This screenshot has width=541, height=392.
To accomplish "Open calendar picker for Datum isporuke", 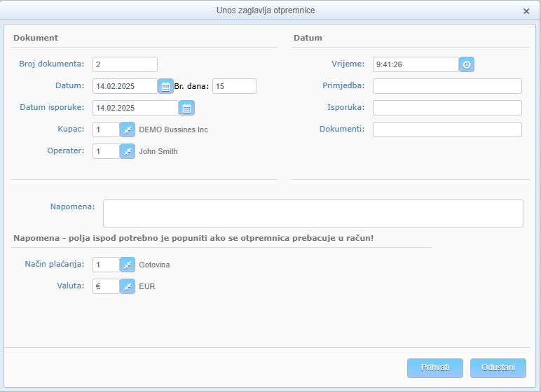I will pos(186,108).
